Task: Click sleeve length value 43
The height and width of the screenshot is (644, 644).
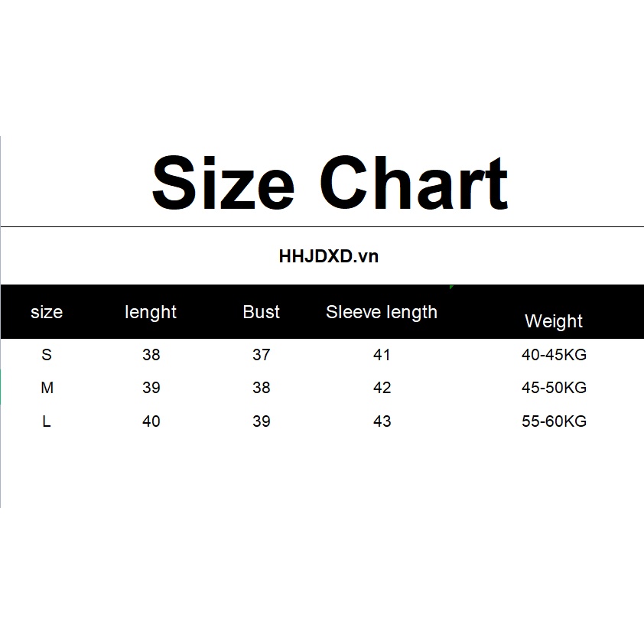Action: 382,421
